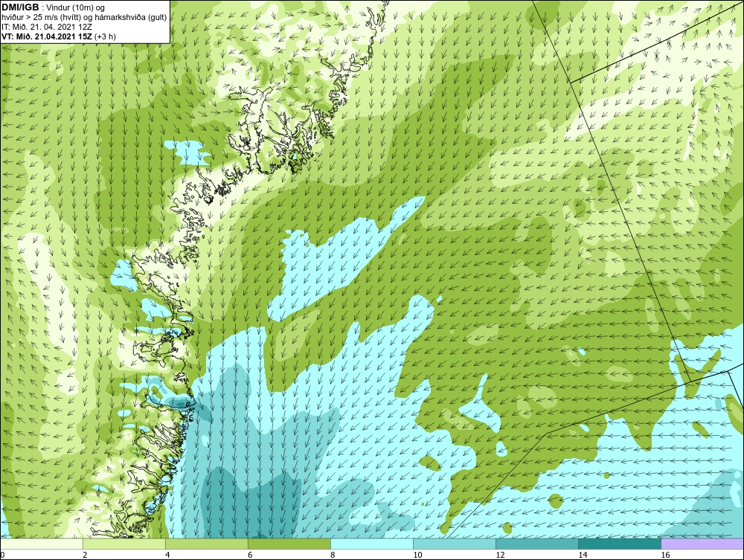Click the purple above-16 m/s legend swatch
744x560 pixels.
point(702,544)
